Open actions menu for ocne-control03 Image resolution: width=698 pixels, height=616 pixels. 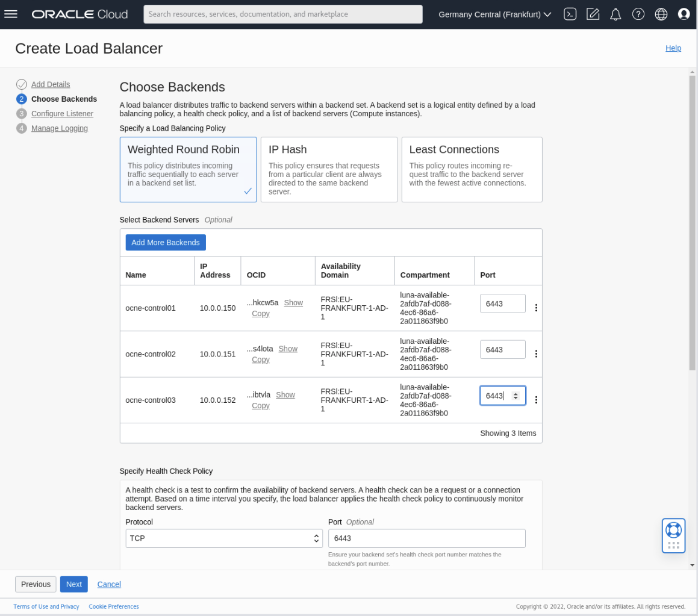click(536, 399)
